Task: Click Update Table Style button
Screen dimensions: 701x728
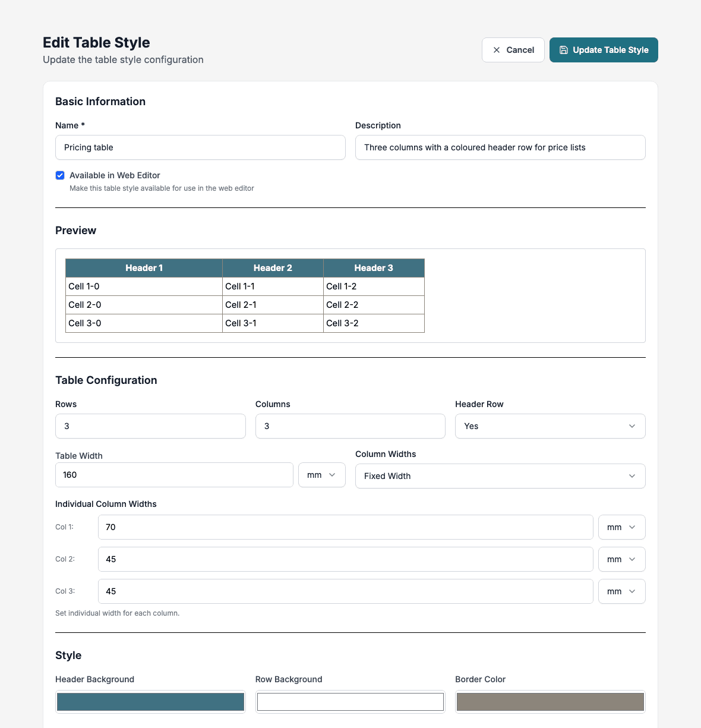Action: point(604,50)
